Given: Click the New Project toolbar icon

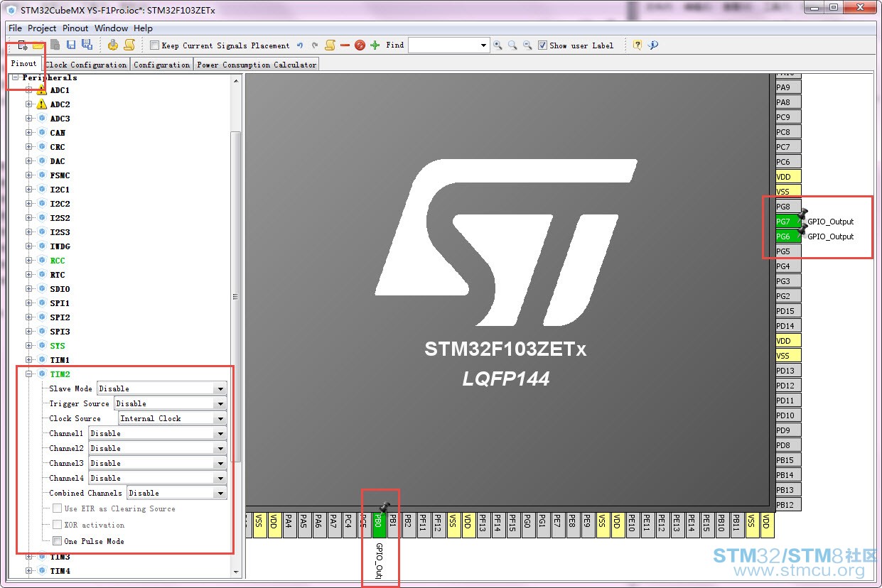Looking at the screenshot, I should tap(23, 45).
